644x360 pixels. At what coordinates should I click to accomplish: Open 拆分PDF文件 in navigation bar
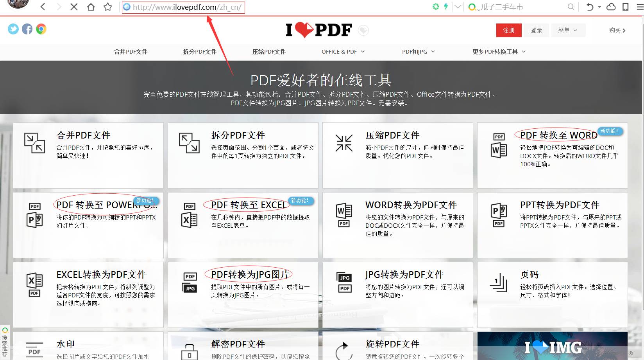[x=200, y=52]
